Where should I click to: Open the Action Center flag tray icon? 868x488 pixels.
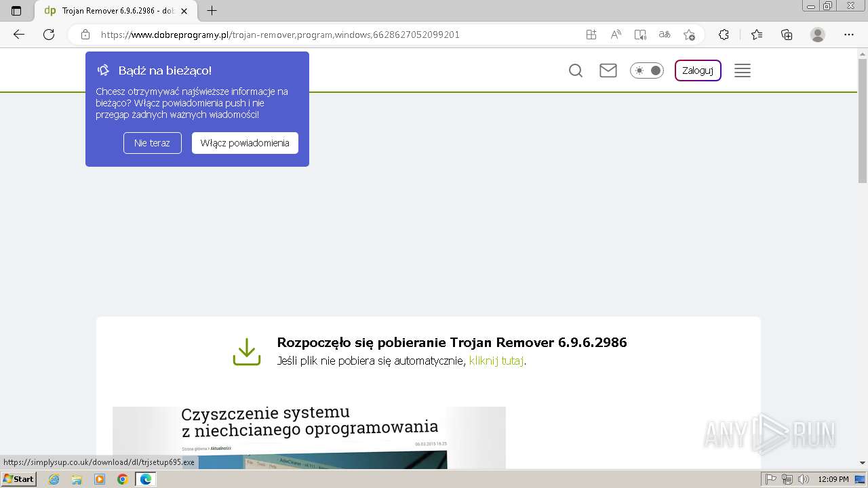pyautogui.click(x=771, y=479)
